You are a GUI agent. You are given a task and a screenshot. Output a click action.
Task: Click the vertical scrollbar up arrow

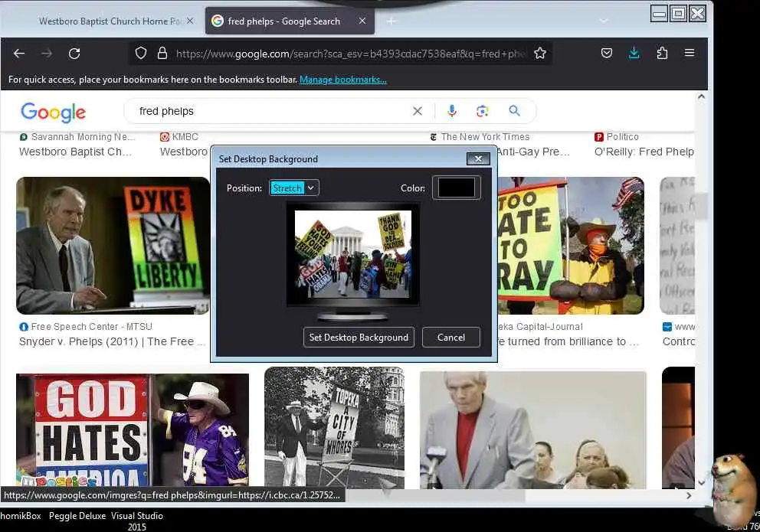tap(701, 96)
